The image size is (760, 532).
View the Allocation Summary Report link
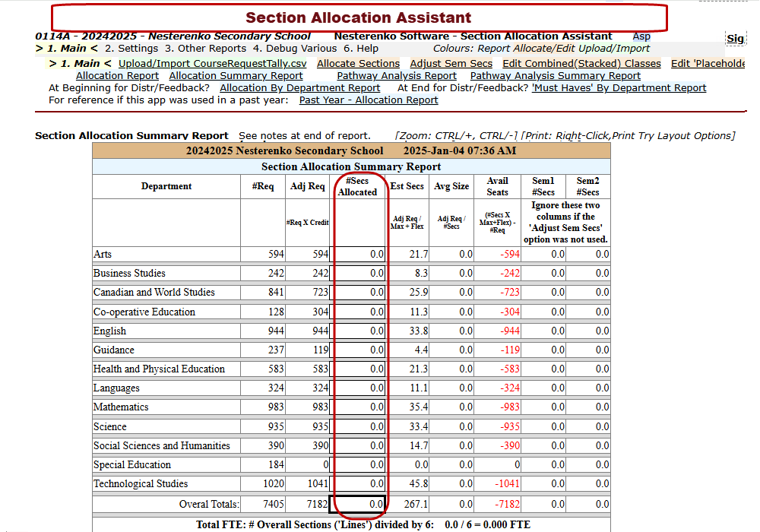pos(236,76)
